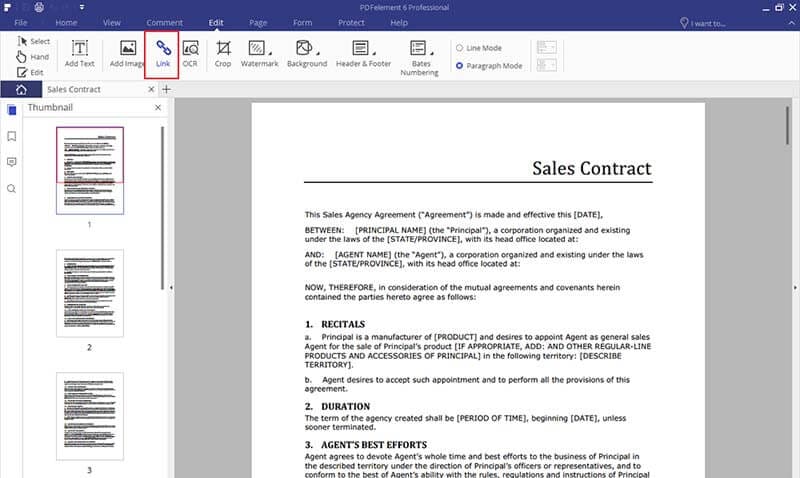
Task: Open the Bookmark panel sidebar icon
Action: click(x=12, y=136)
